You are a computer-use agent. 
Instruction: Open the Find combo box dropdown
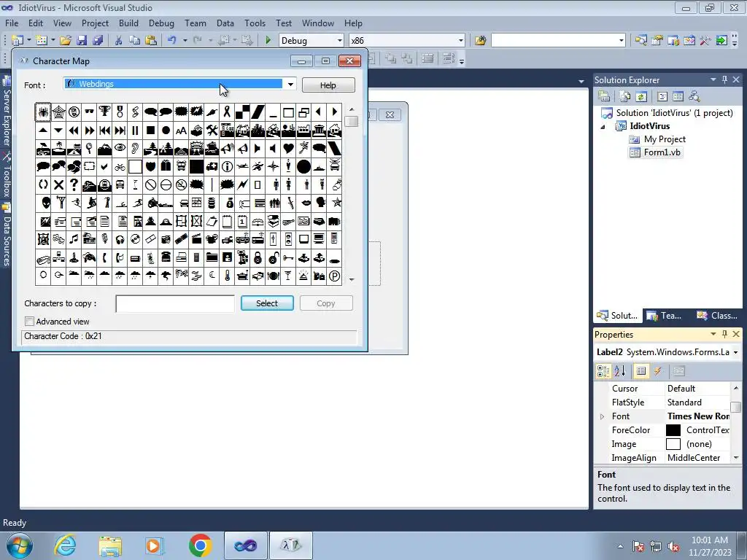click(x=621, y=41)
